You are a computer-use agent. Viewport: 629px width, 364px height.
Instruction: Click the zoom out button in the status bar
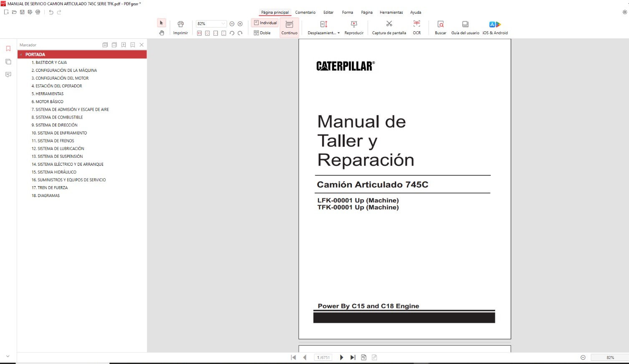point(583,357)
